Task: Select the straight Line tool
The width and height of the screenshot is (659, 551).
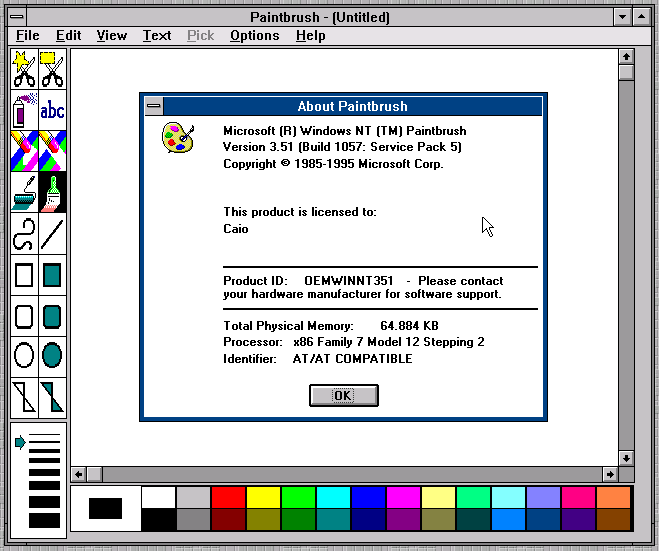Action: pyautogui.click(x=52, y=234)
